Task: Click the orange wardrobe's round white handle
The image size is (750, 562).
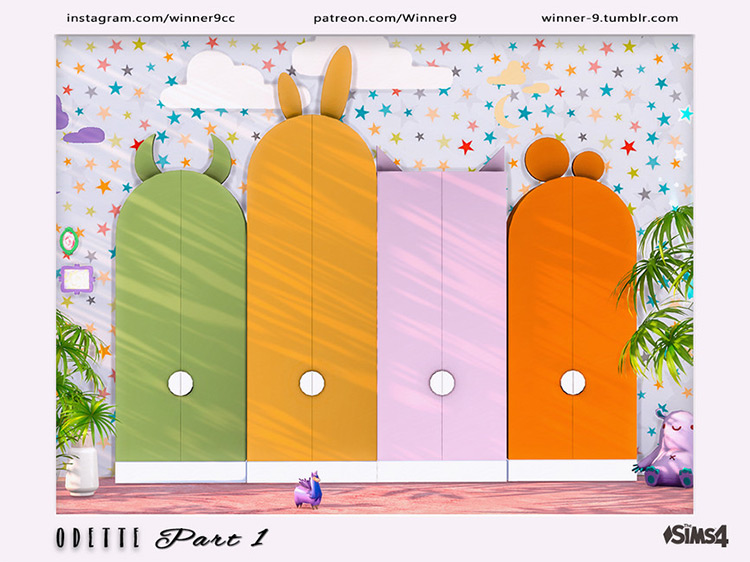Action: pos(573,382)
